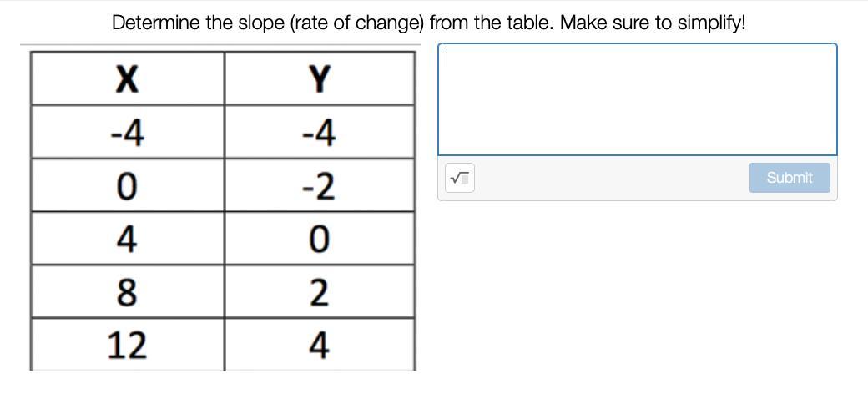Click the "Make sure to simplify!" text
Image resolution: width=868 pixels, height=399 pixels.
point(653,23)
